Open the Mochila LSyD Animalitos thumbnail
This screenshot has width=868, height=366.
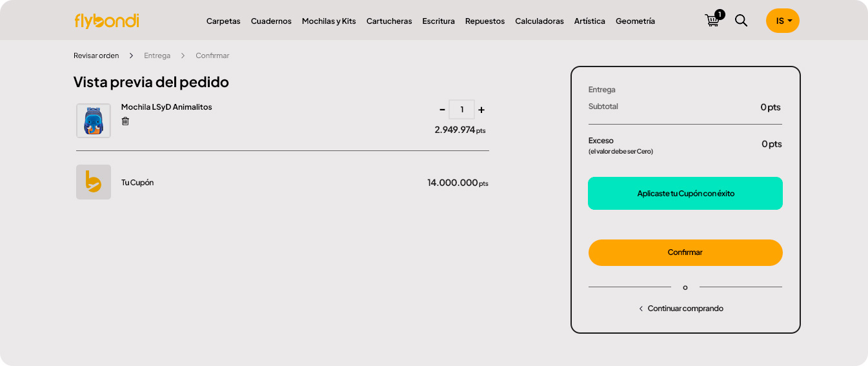click(x=94, y=121)
